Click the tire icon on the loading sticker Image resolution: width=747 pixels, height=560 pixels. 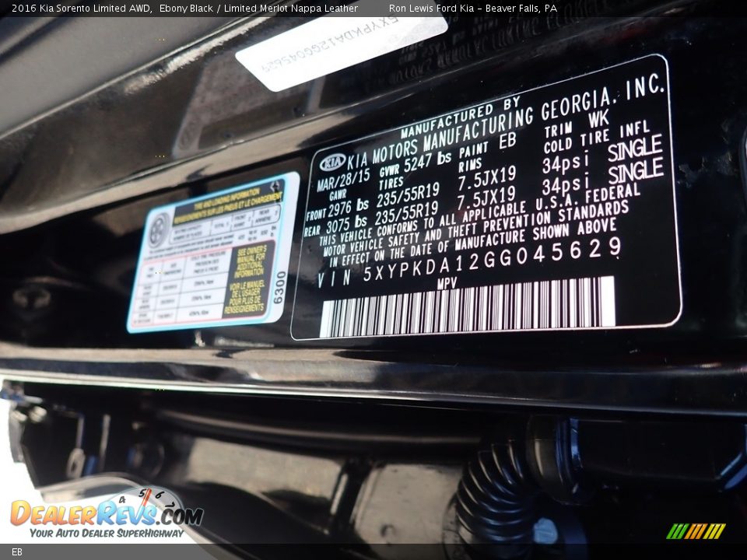159,230
